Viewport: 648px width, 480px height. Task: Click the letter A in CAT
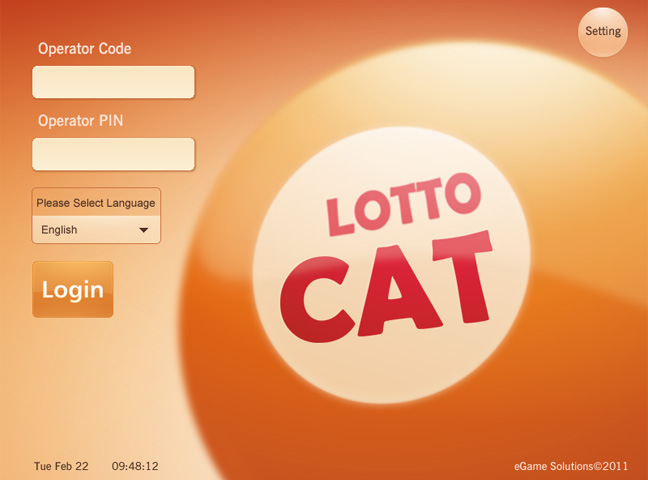point(398,291)
